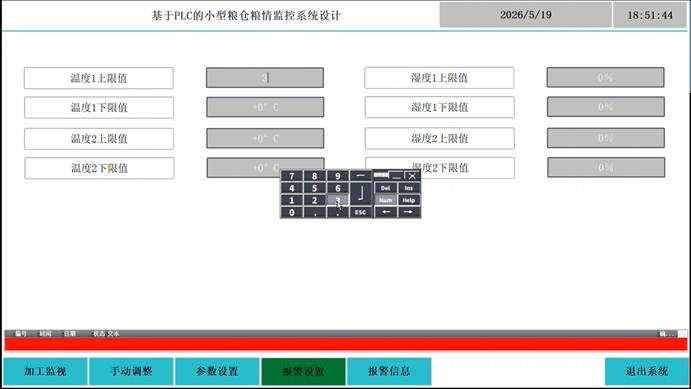Click the 时间 alarm column header
This screenshot has height=389, width=691.
45,334
